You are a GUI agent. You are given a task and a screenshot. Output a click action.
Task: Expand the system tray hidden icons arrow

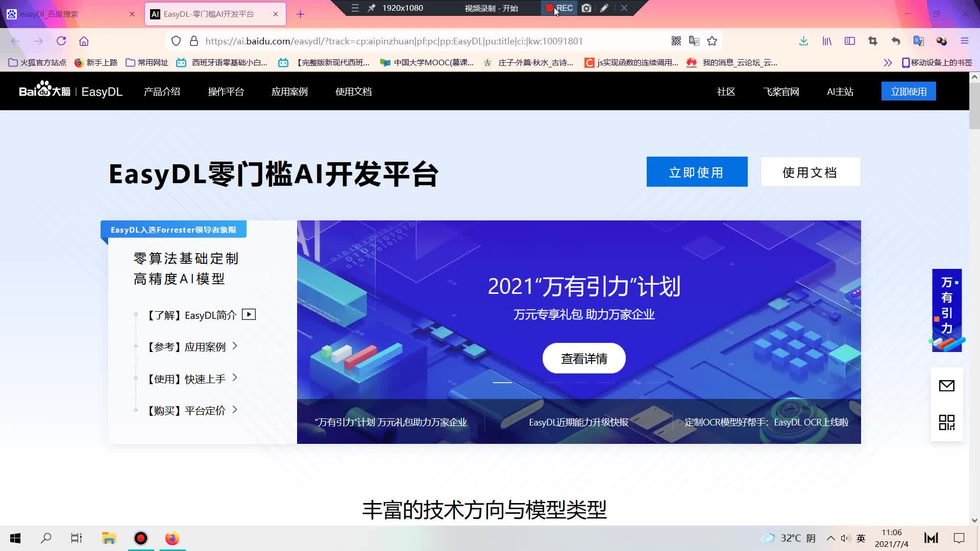[830, 538]
